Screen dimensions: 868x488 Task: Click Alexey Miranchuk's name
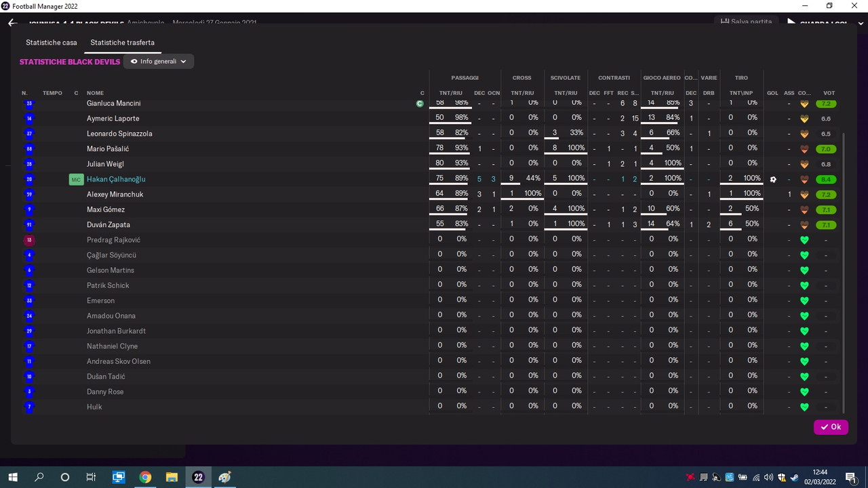(x=115, y=195)
